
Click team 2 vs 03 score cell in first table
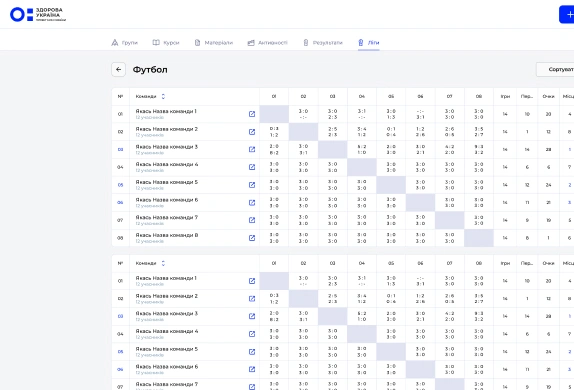click(x=332, y=131)
